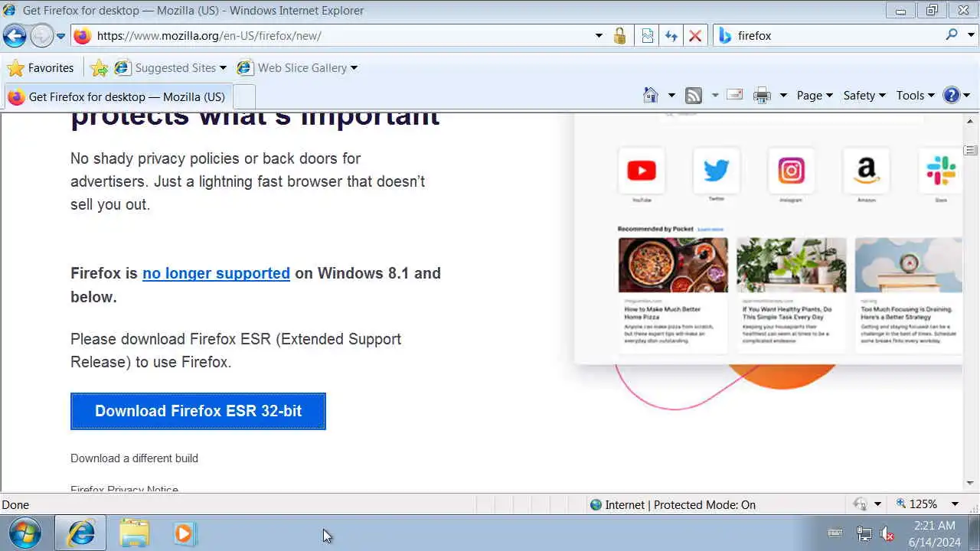
Task: Open the Tools menu
Action: pyautogui.click(x=915, y=95)
